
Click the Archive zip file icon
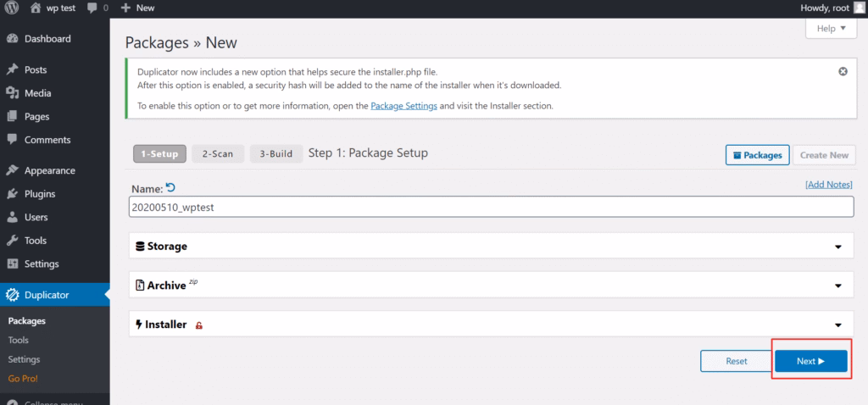point(140,286)
